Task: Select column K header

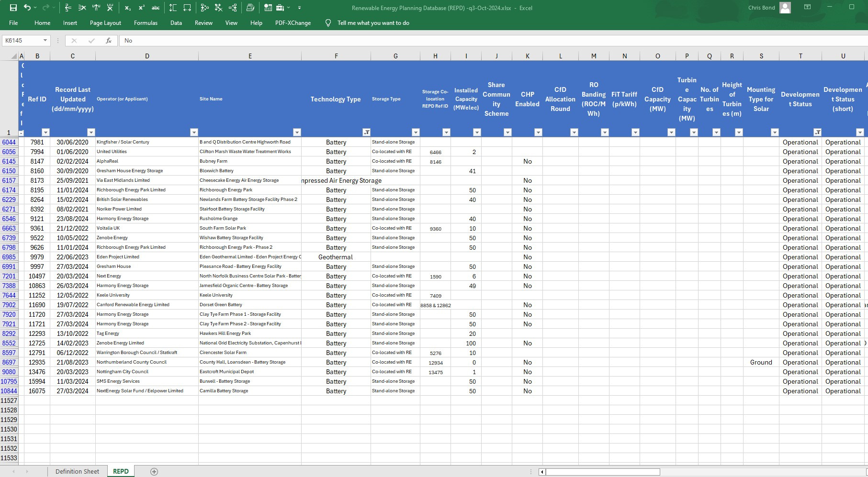Action: [x=527, y=56]
